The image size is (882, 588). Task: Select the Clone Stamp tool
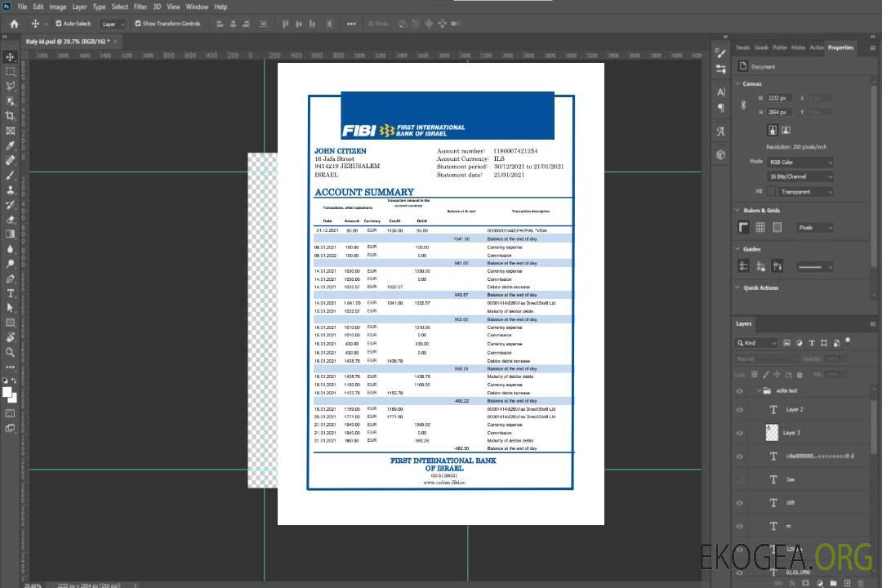(x=10, y=190)
